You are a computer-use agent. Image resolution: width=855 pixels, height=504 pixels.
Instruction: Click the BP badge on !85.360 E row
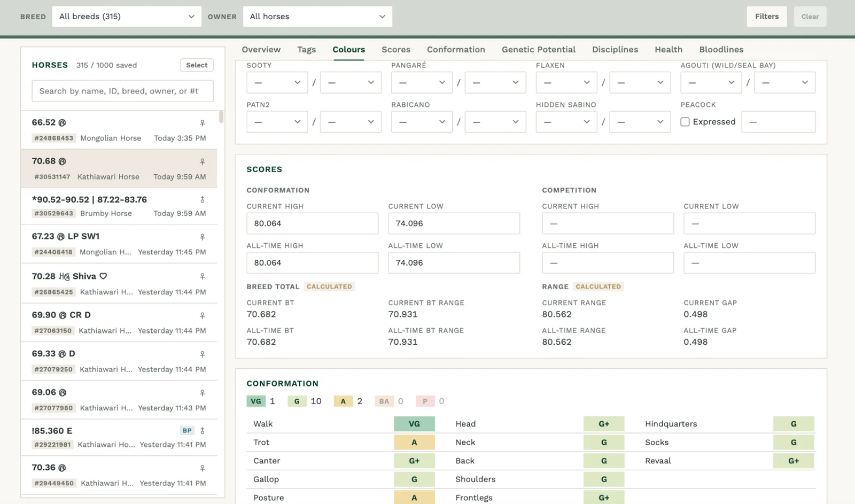pos(187,431)
